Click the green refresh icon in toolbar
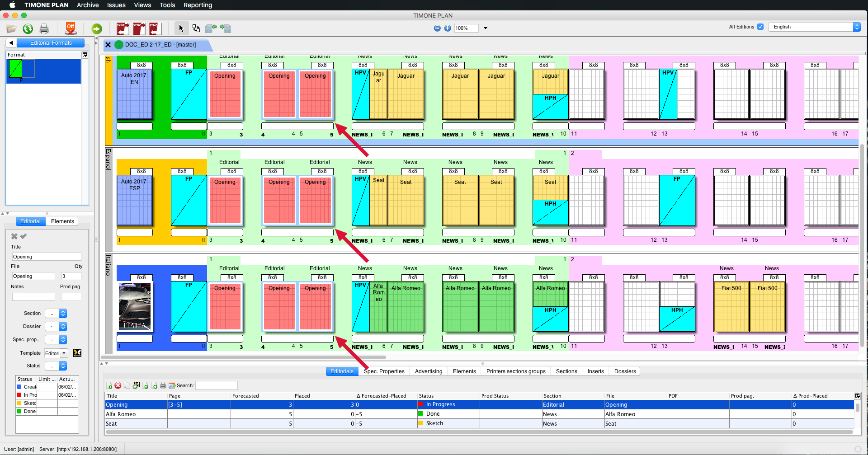 [28, 29]
